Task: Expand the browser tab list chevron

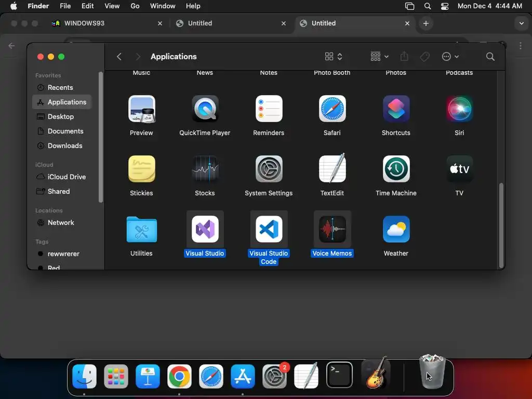Action: [522, 23]
